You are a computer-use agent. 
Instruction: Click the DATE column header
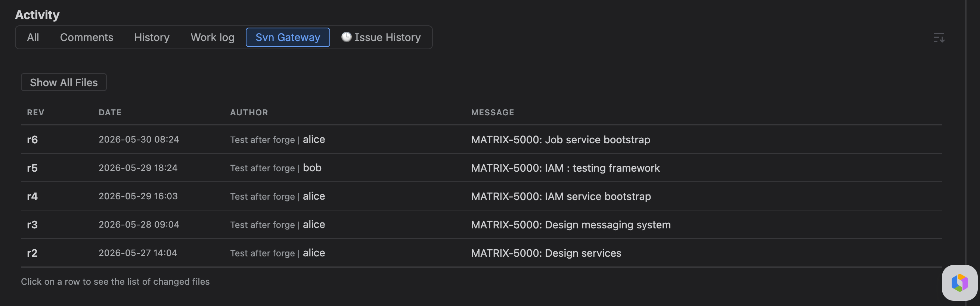pyautogui.click(x=110, y=113)
